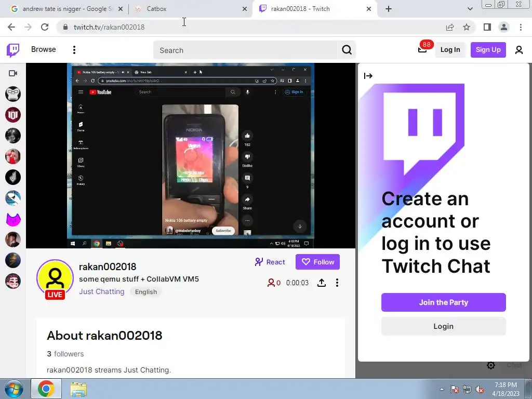Open the Just Chatting category link

(x=101, y=291)
